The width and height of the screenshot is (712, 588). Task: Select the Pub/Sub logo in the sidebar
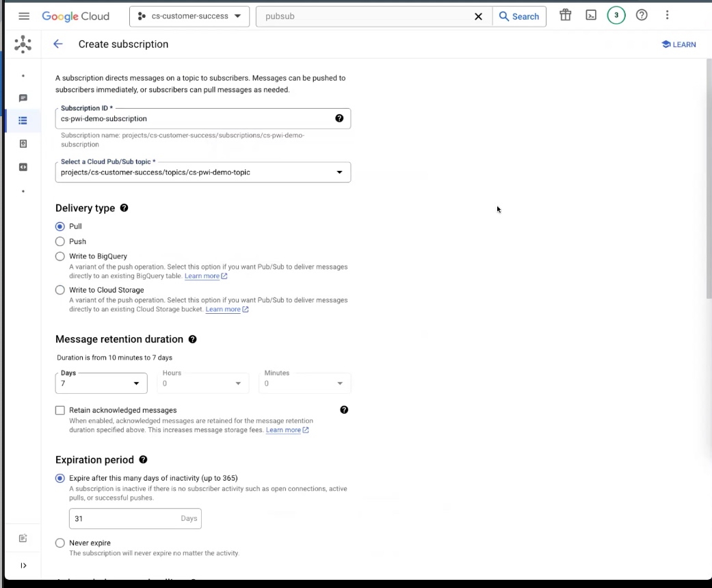(x=23, y=44)
